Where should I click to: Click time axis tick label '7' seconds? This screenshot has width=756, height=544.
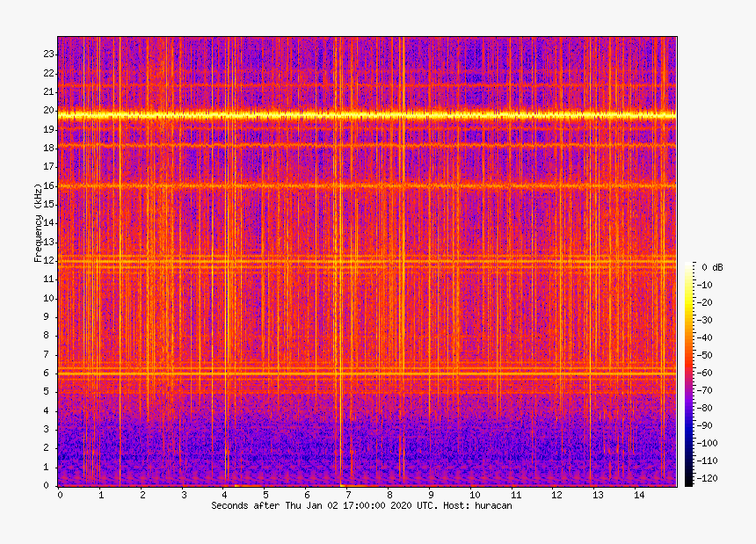pos(348,495)
